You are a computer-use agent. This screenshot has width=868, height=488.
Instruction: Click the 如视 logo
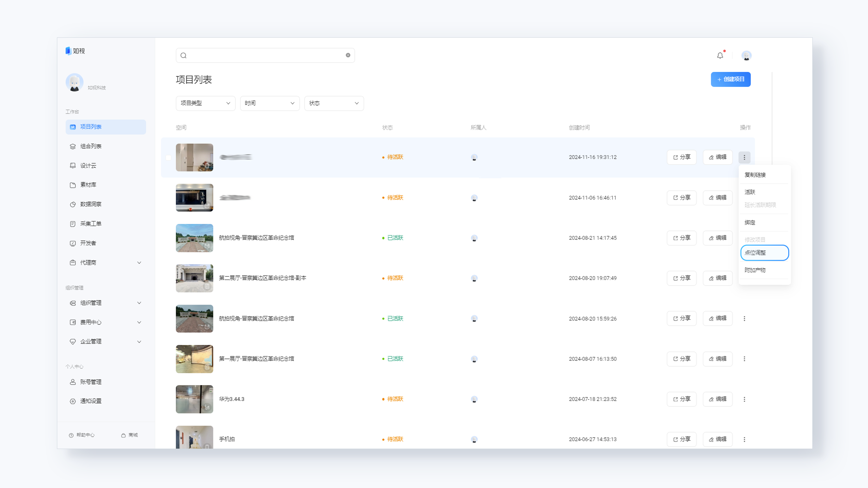coord(75,51)
